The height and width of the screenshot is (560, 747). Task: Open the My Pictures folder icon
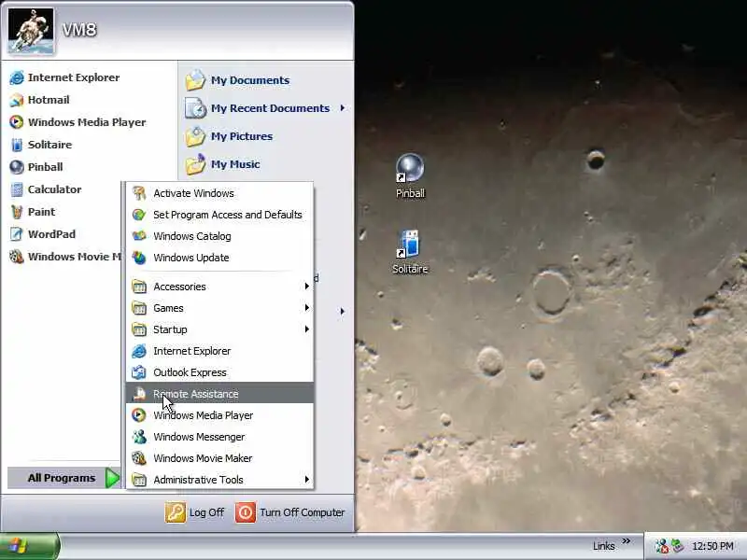click(x=195, y=136)
